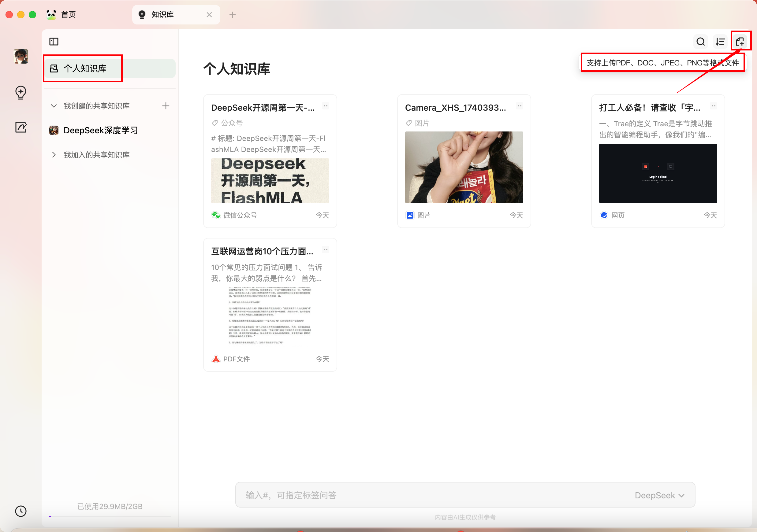
Task: Open the DeepSeek model dropdown
Action: click(659, 495)
